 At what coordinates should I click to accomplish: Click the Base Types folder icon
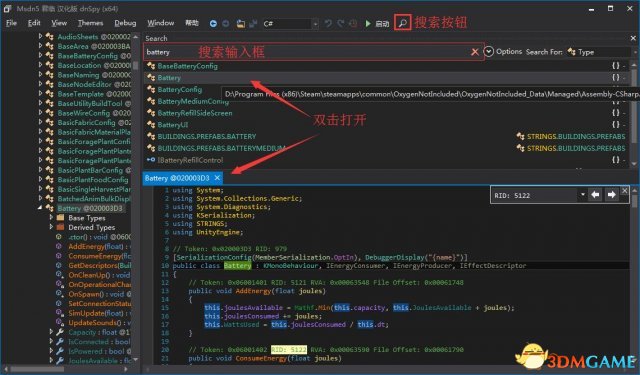tap(60, 218)
